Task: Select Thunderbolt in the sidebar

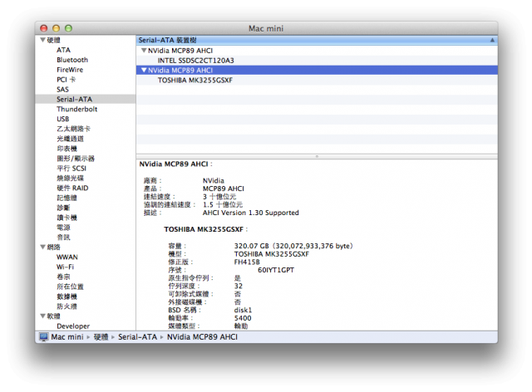Action: click(x=77, y=109)
